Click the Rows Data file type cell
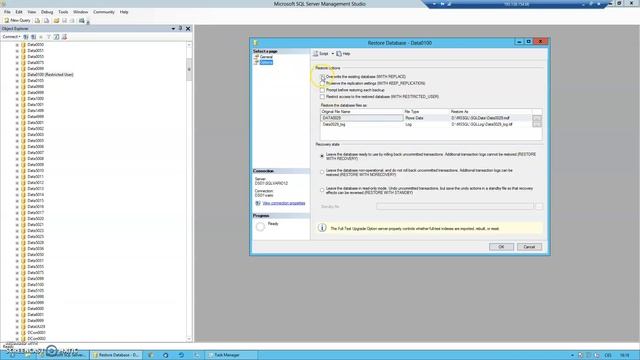This screenshot has width=640, height=360. [x=426, y=118]
